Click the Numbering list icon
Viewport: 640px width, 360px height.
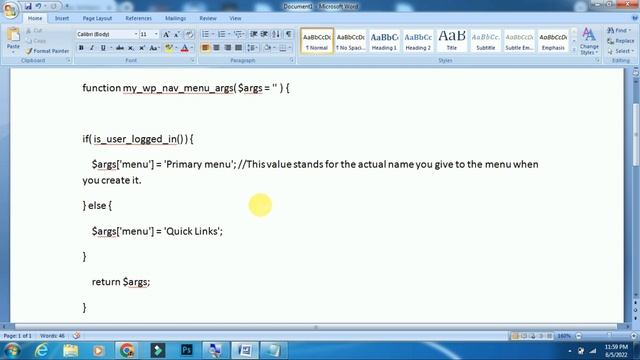click(x=222, y=34)
